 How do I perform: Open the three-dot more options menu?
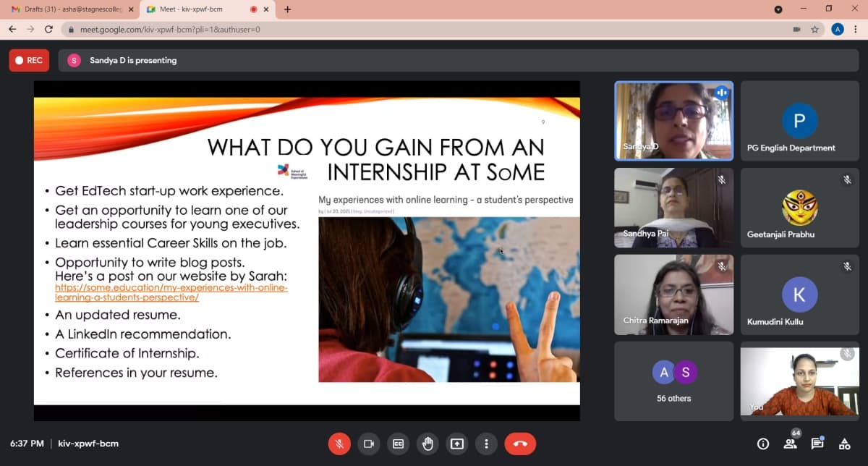[x=487, y=444]
